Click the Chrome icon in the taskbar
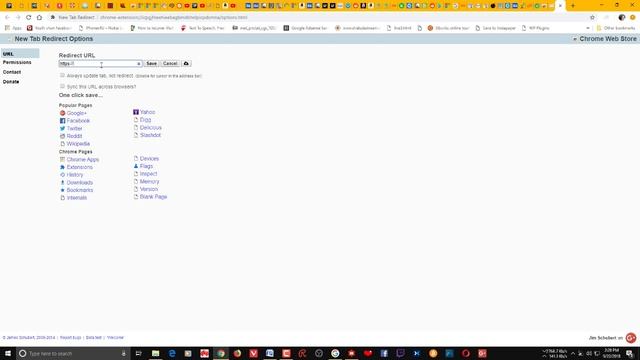The image size is (640, 360). (221, 353)
